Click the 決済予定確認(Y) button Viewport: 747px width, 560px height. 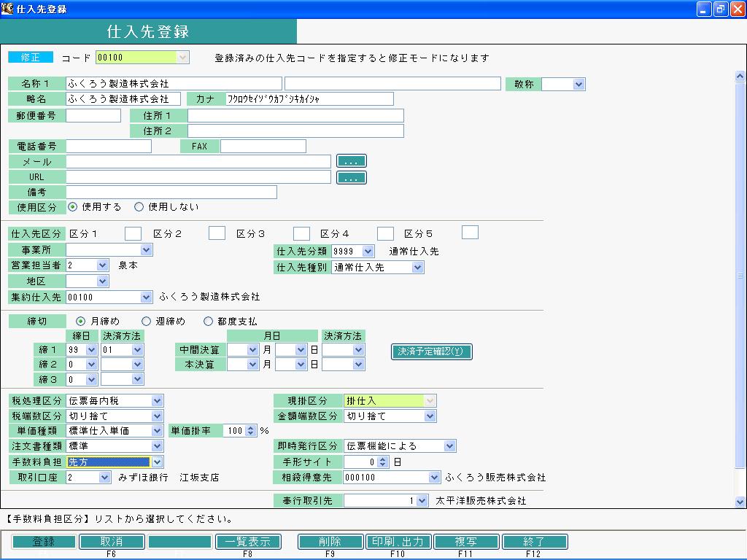431,351
